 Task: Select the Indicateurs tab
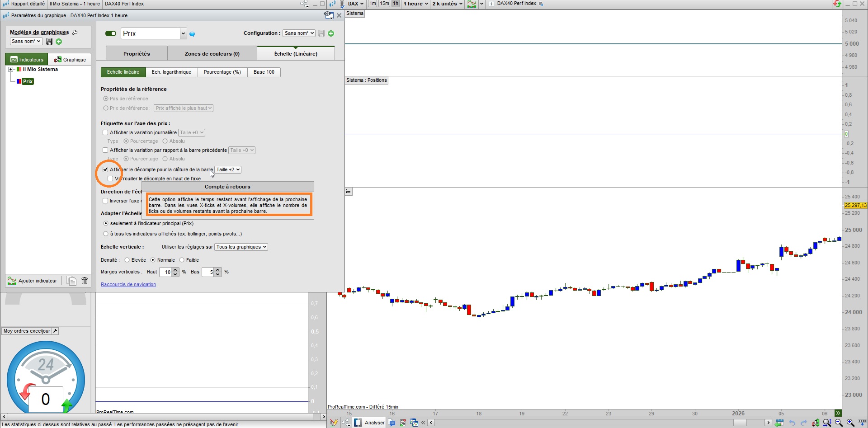coord(27,60)
